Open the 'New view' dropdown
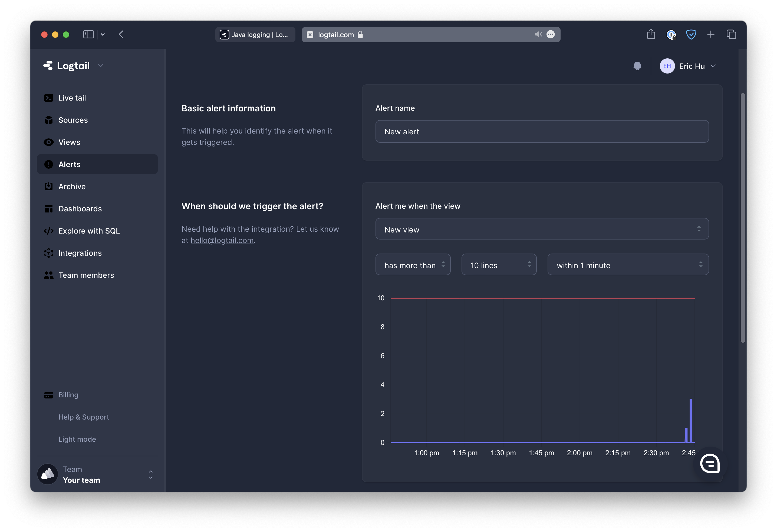The width and height of the screenshot is (777, 532). pyautogui.click(x=542, y=229)
